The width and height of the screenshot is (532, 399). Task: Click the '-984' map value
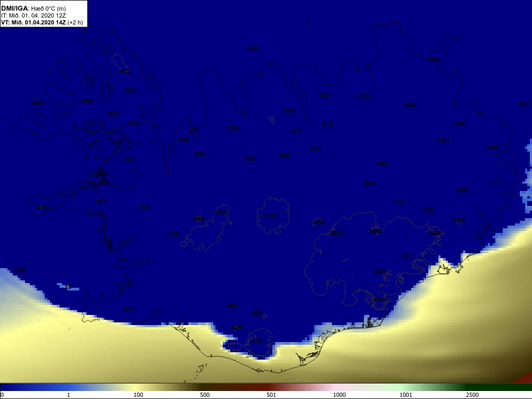tap(289, 111)
